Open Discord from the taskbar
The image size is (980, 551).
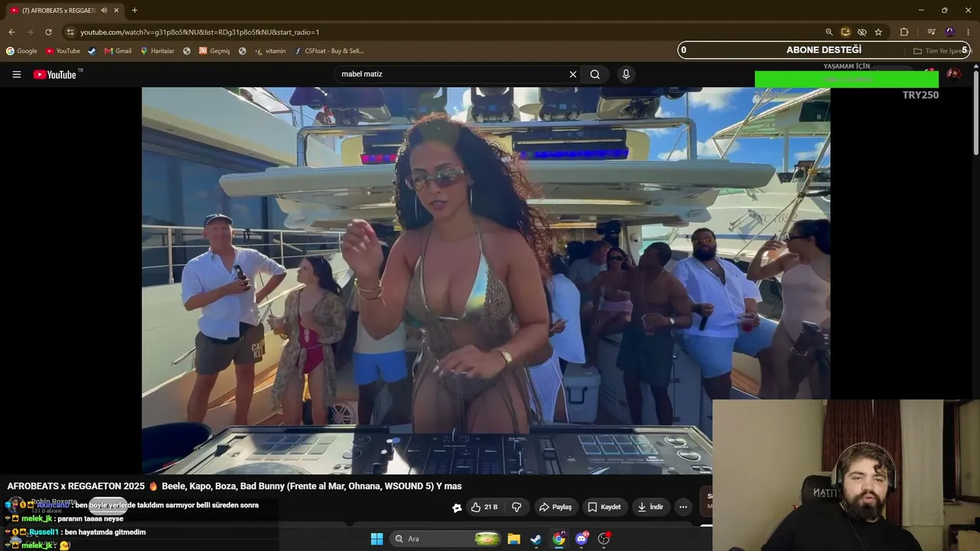pos(582,539)
